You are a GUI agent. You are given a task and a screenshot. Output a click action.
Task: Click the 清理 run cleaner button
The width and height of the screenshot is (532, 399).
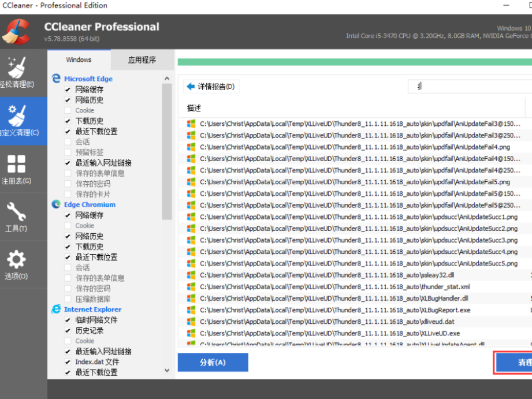514,363
